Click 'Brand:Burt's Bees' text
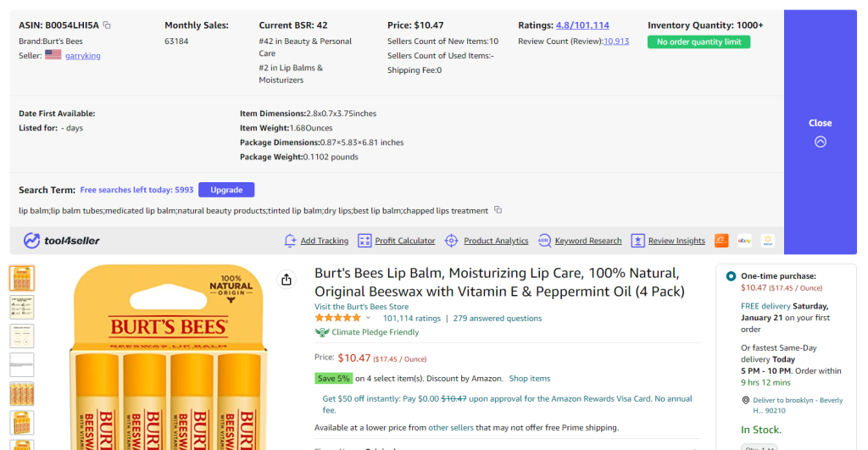 point(50,41)
